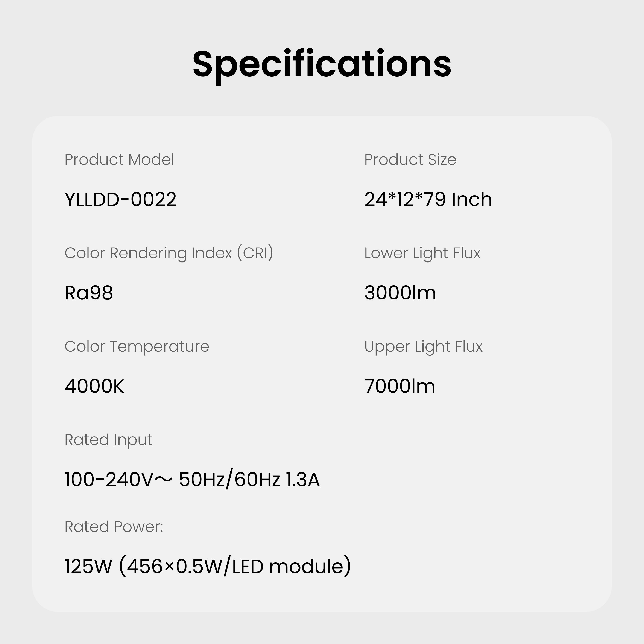The height and width of the screenshot is (644, 644).
Task: Click the 125W power value
Action: click(x=88, y=566)
